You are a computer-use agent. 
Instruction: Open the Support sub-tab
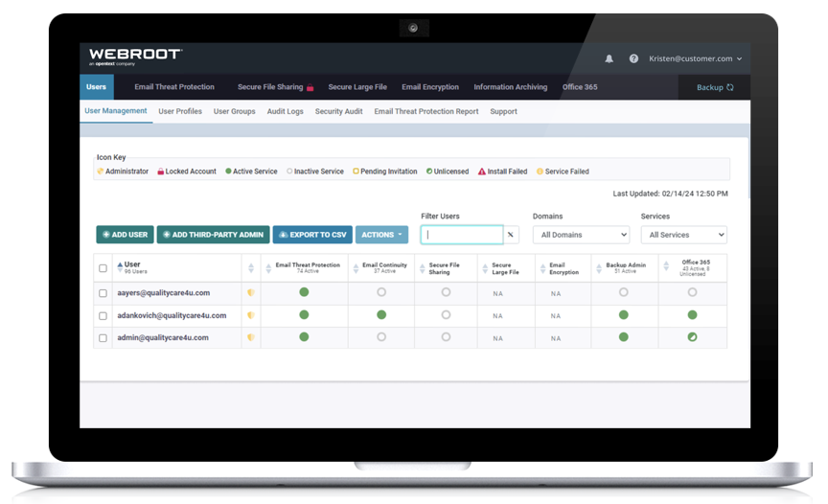coord(503,111)
